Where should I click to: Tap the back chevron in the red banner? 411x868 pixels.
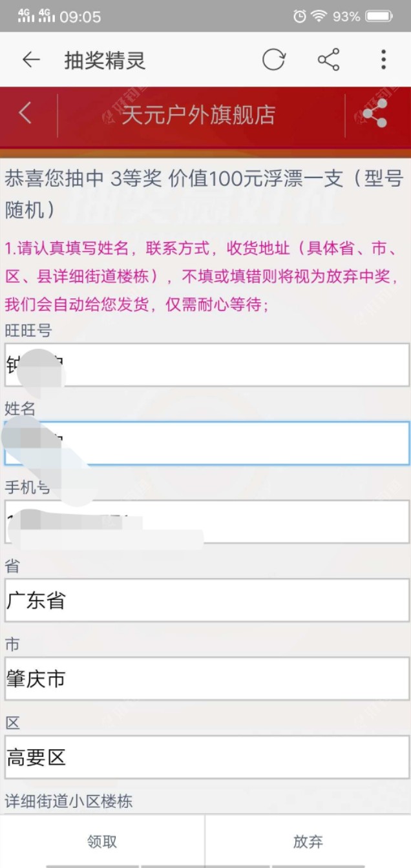25,114
